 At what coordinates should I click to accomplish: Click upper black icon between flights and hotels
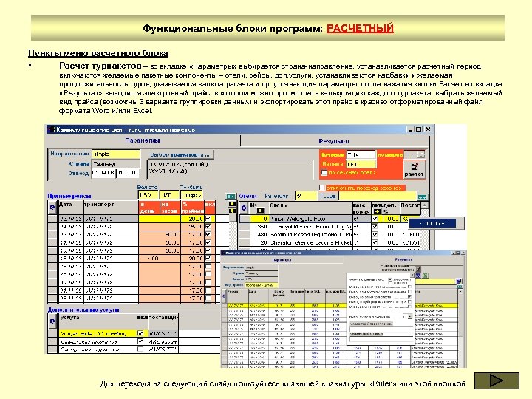click(x=232, y=204)
